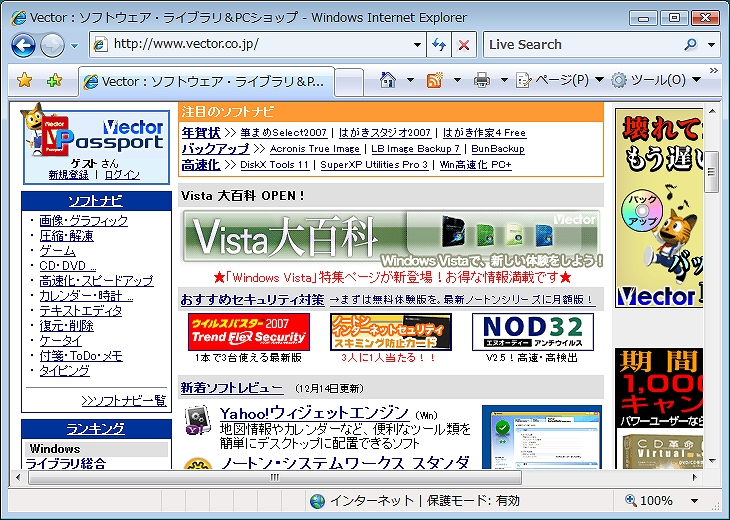The width and height of the screenshot is (730, 520).
Task: Select the Vector tab
Action: click(206, 82)
